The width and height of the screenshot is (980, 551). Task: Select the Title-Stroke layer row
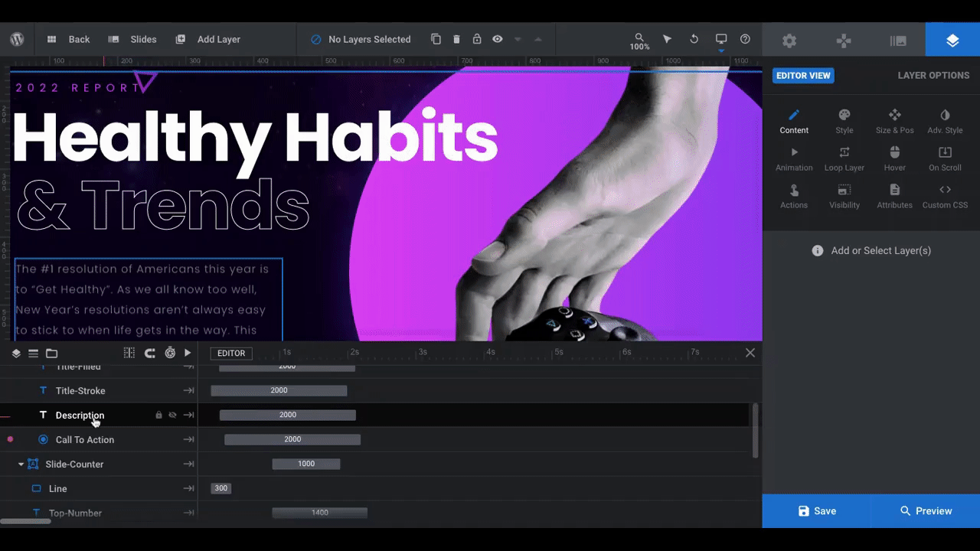pyautogui.click(x=99, y=390)
